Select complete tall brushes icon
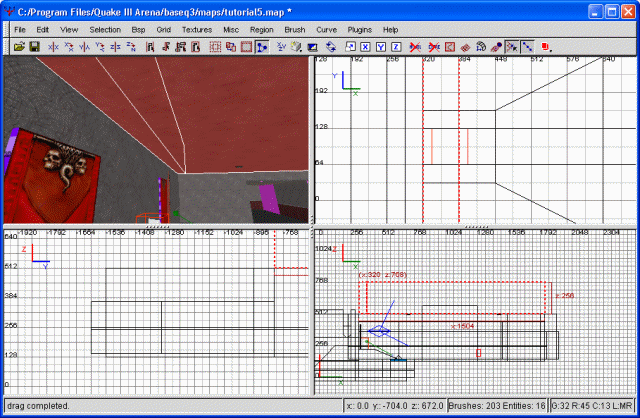Viewport: 640px width, 418px height. pyautogui.click(x=150, y=47)
